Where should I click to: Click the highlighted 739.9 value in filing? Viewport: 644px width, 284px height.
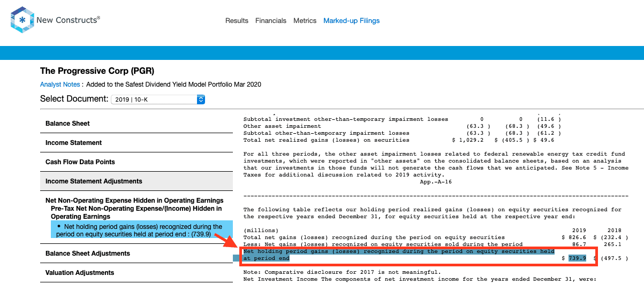[577, 258]
